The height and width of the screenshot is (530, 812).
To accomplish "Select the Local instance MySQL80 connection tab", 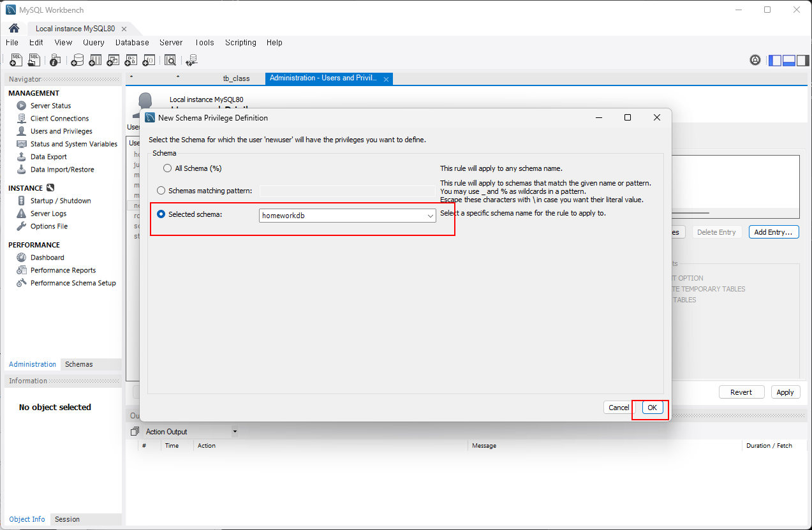I will point(75,29).
